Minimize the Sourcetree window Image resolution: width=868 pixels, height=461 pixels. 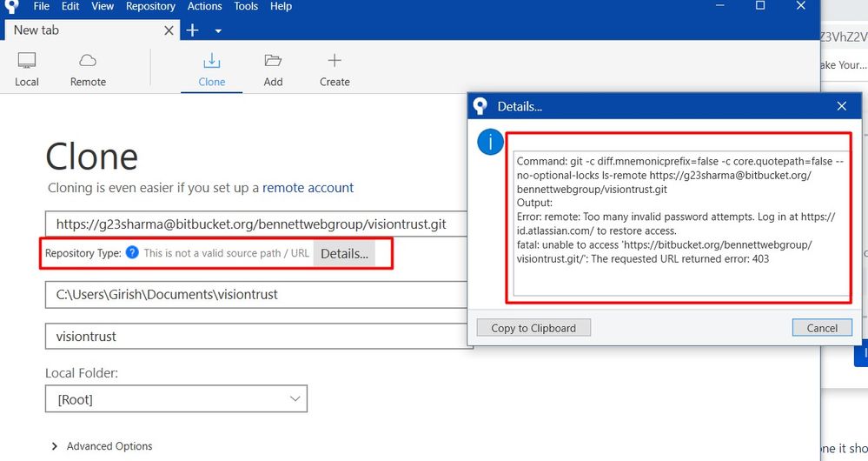[x=719, y=6]
